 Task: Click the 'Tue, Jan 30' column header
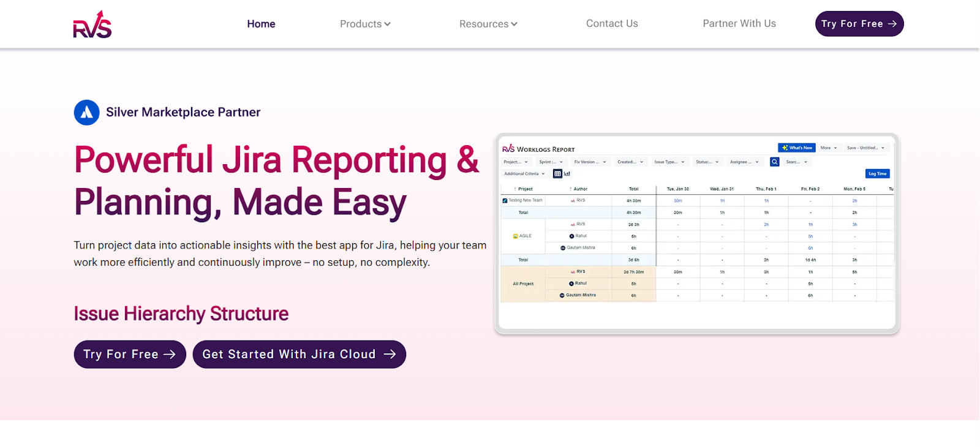(x=678, y=189)
